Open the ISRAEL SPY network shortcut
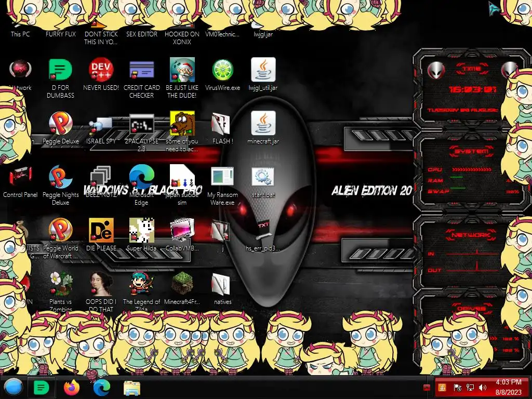The height and width of the screenshot is (399, 532). [101, 125]
